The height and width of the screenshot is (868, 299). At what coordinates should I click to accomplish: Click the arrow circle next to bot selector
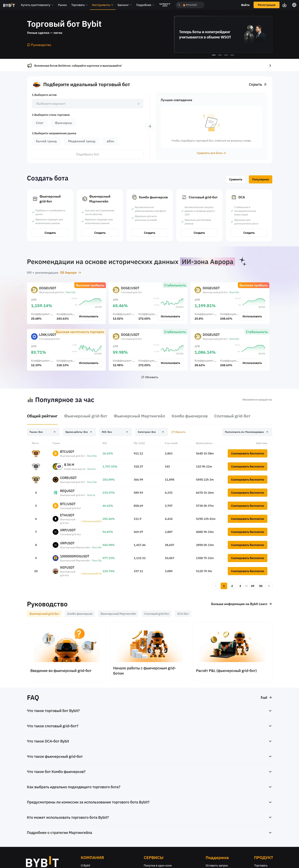coord(149,126)
